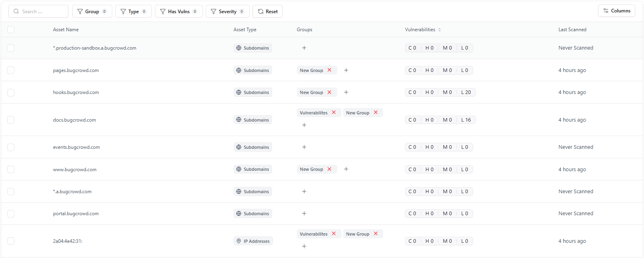644x258 pixels.
Task: Remove New Group tag from www.bugcrowd.com
Action: point(330,169)
